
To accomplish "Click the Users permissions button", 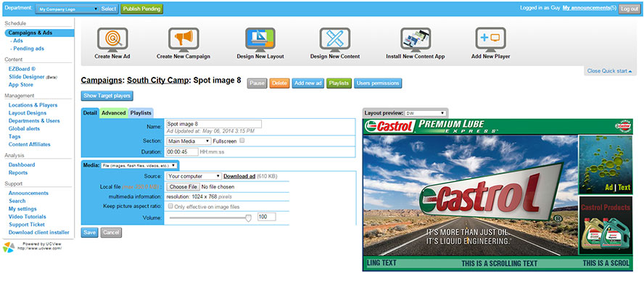I will coord(378,83).
